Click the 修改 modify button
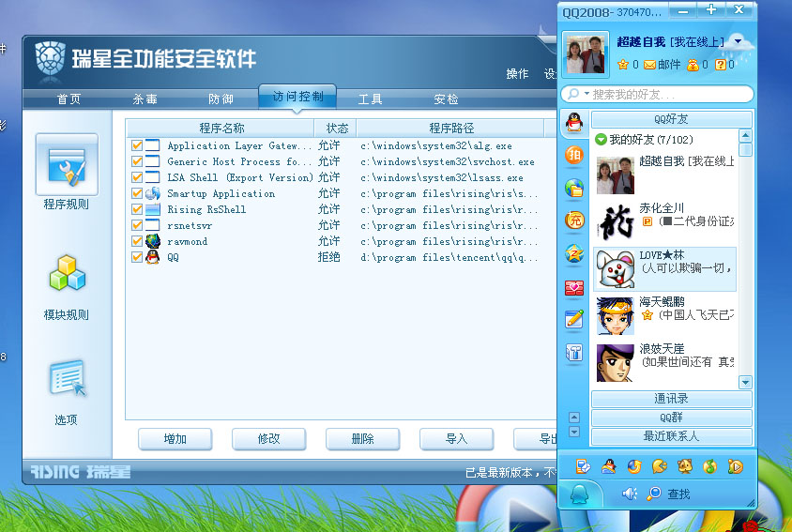The height and width of the screenshot is (532, 792). [268, 439]
